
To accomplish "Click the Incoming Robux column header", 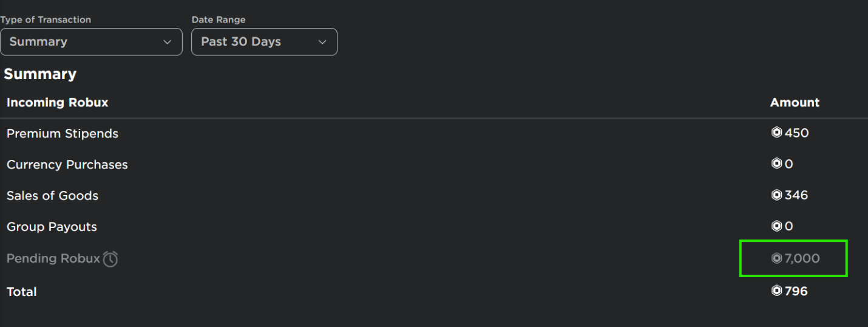I will 57,103.
